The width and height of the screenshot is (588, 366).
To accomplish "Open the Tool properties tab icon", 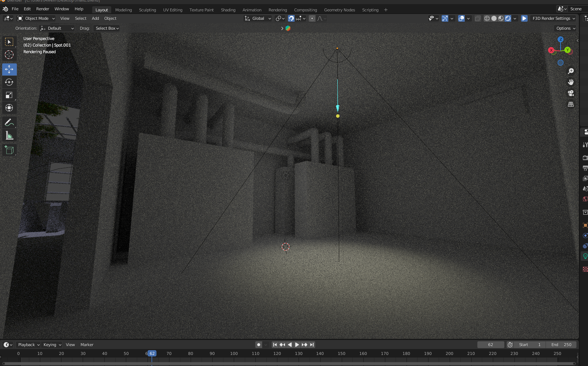I will [585, 145].
